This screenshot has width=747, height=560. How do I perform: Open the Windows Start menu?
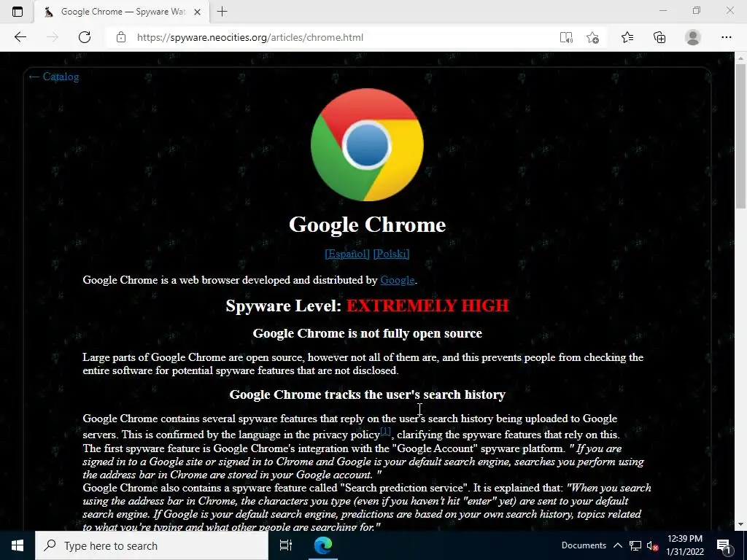click(x=18, y=545)
